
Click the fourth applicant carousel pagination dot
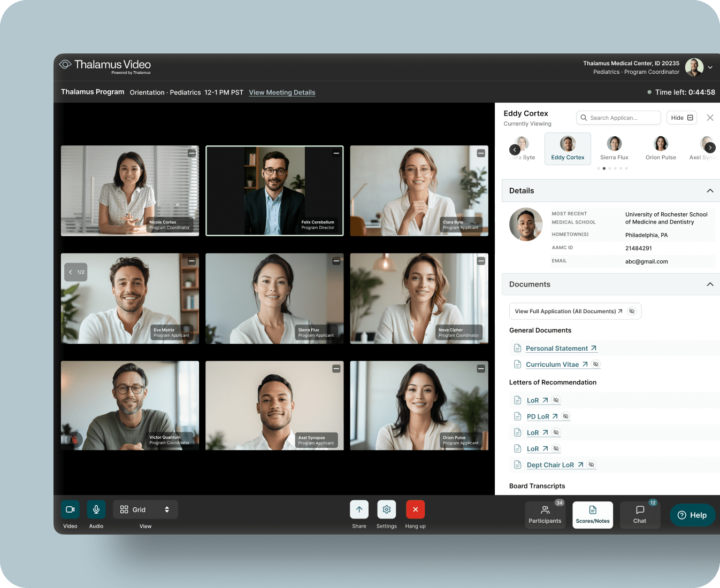[615, 168]
